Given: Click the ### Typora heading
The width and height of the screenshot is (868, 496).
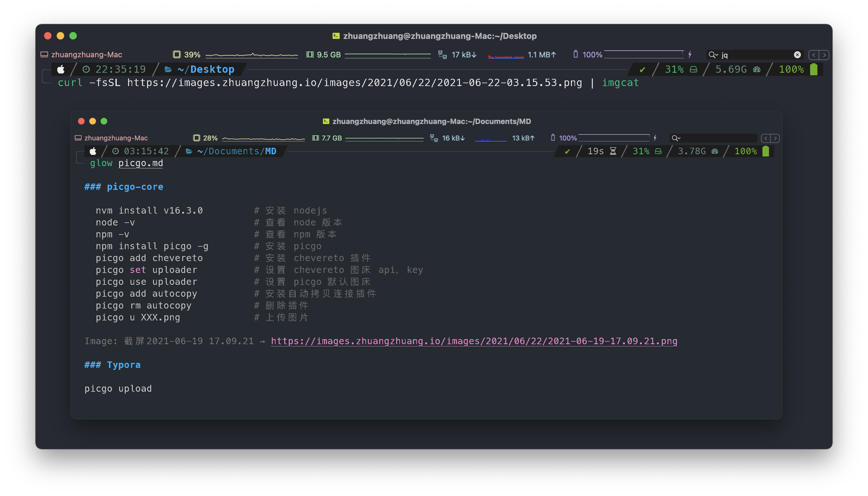Looking at the screenshot, I should pyautogui.click(x=112, y=365).
